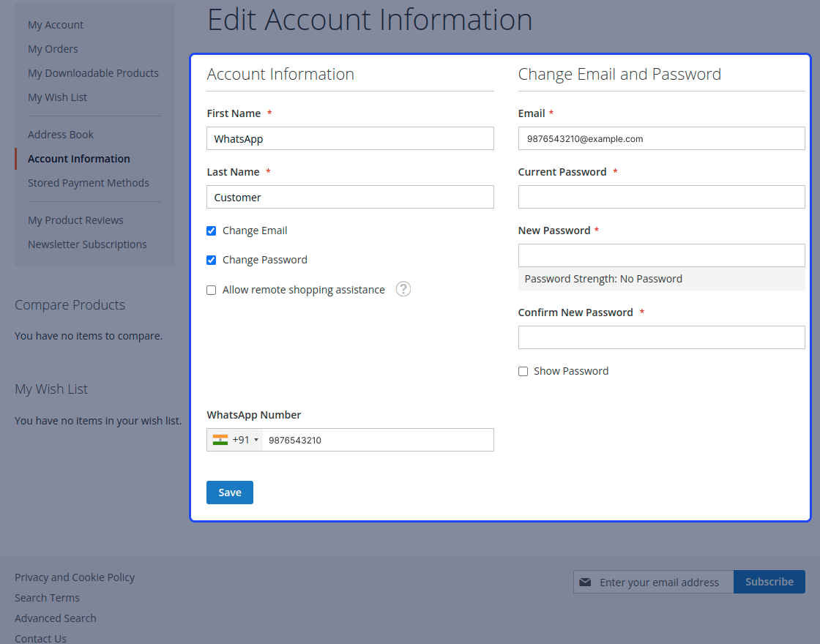The image size is (820, 644).
Task: Focus the Current Password field
Action: (x=662, y=197)
